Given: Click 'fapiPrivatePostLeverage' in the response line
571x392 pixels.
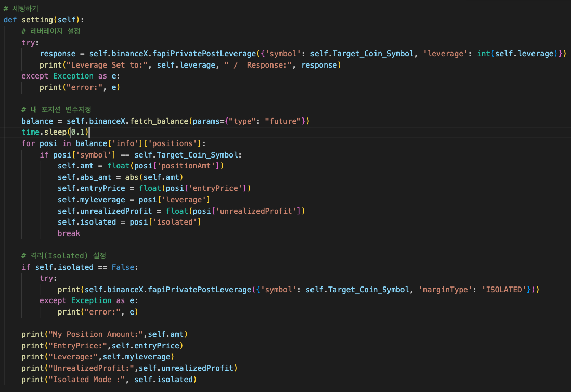Looking at the screenshot, I should pos(204,54).
